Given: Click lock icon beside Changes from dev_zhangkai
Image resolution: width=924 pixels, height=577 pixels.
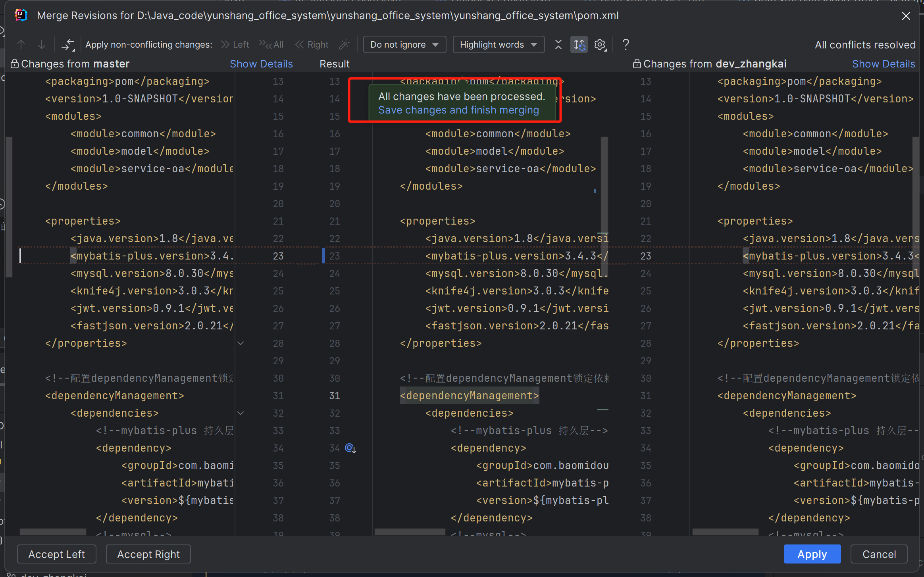Looking at the screenshot, I should coord(637,64).
